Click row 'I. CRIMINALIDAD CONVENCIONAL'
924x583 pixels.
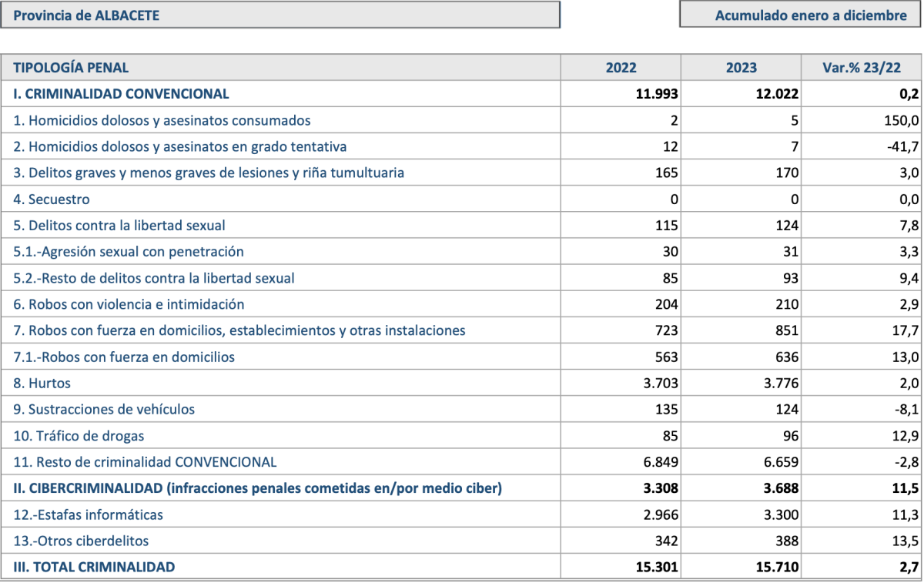[x=461, y=94]
